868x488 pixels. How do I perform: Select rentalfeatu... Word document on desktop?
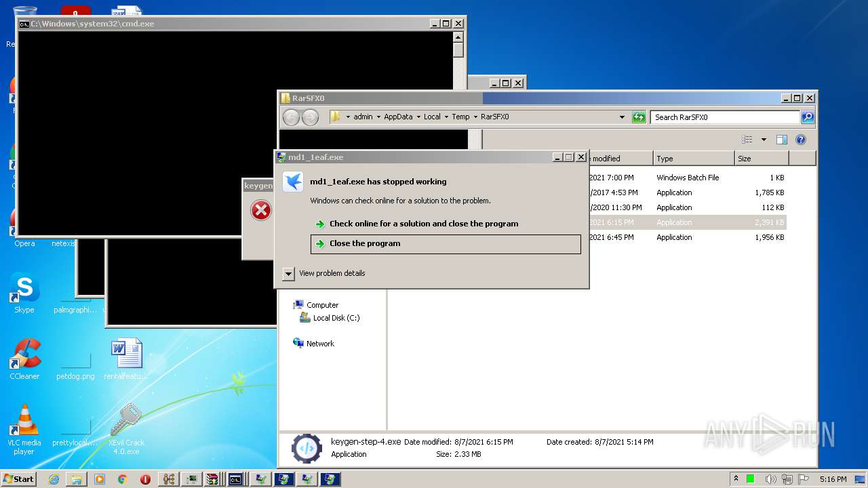click(x=126, y=359)
